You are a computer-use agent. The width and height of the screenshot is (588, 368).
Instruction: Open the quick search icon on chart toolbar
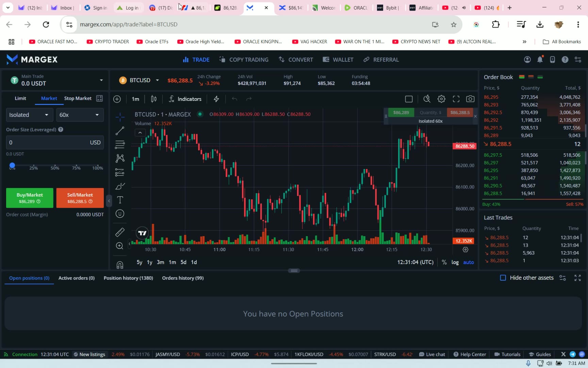[427, 99]
